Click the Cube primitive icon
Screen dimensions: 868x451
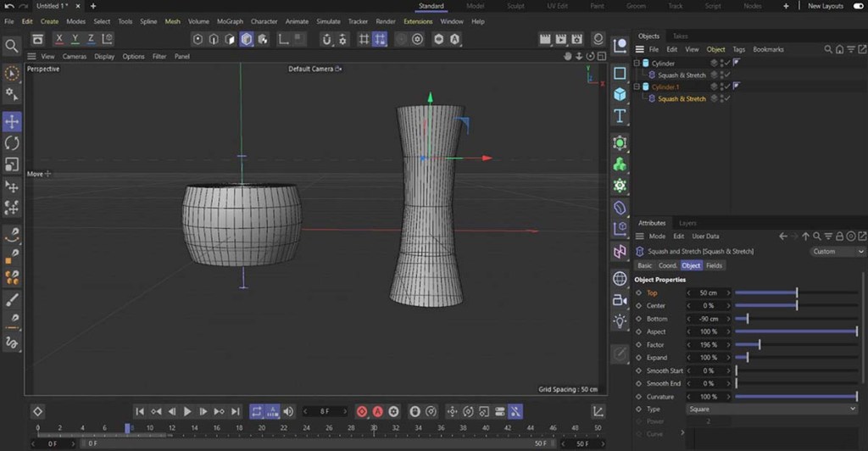pos(620,94)
